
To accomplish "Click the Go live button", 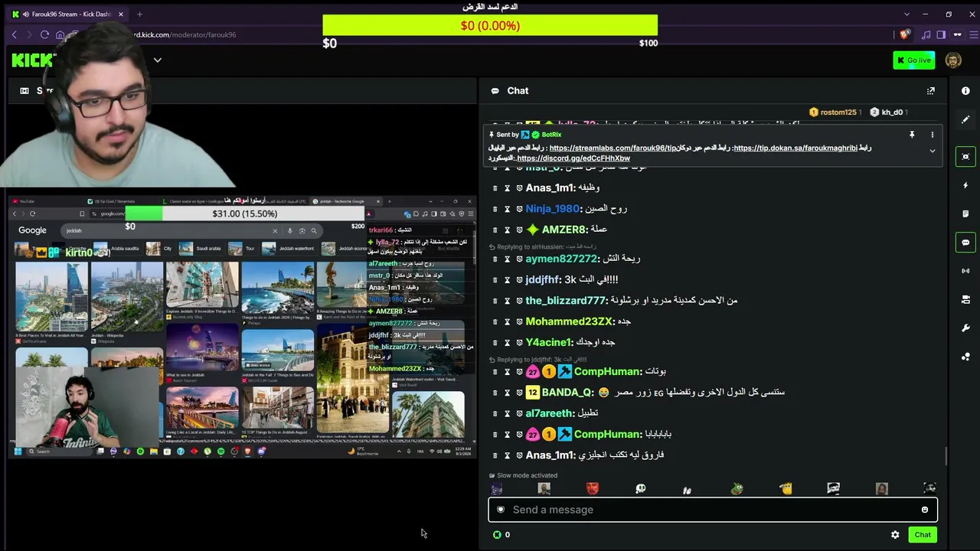I will point(913,60).
